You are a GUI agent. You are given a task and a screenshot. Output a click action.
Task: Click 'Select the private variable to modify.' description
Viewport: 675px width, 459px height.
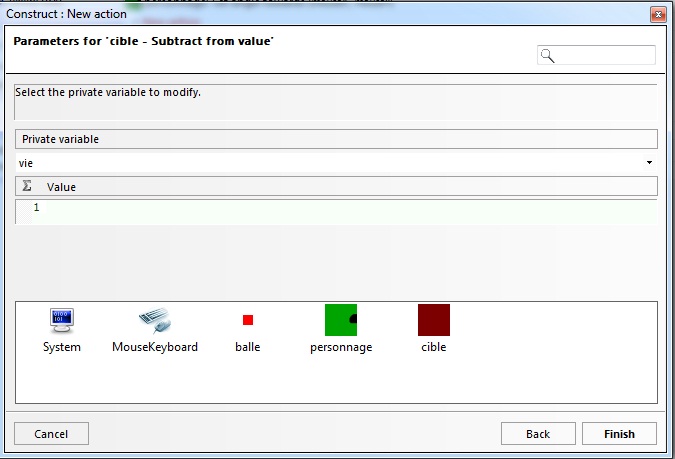point(108,92)
